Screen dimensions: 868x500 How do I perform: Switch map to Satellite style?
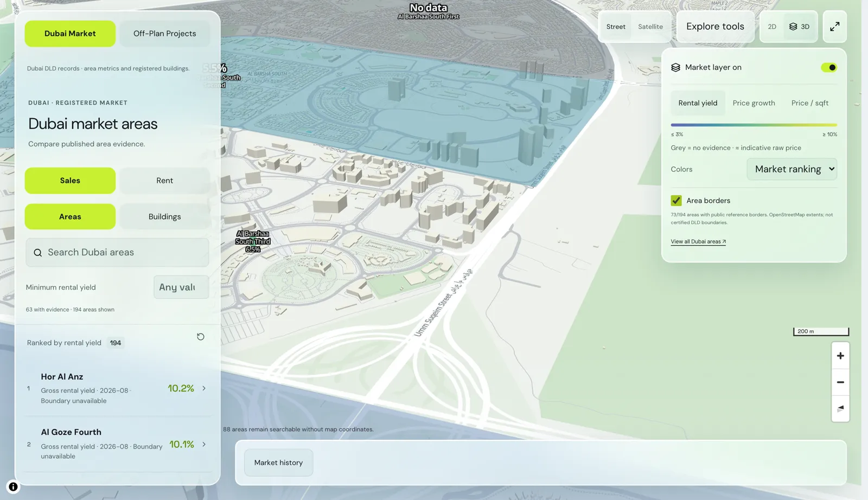(x=650, y=27)
